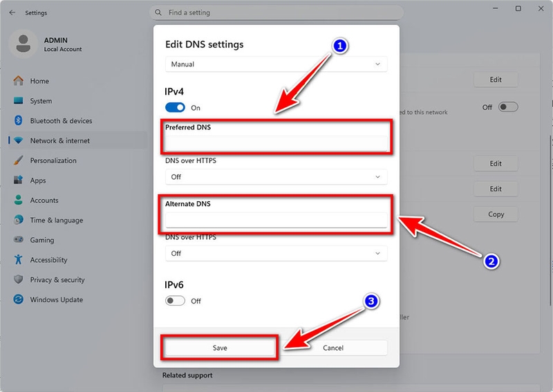This screenshot has width=553, height=392.
Task: Click the Privacy shield icon
Action: point(19,279)
